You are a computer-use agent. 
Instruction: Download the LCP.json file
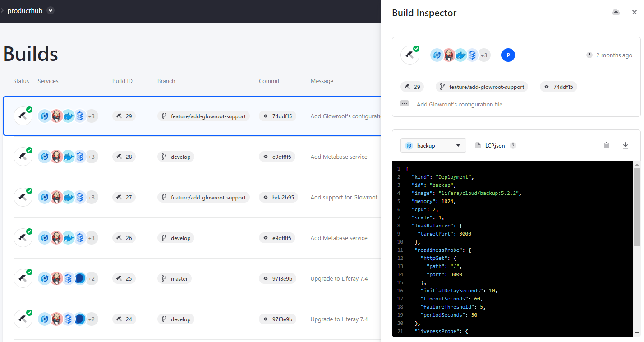[626, 145]
